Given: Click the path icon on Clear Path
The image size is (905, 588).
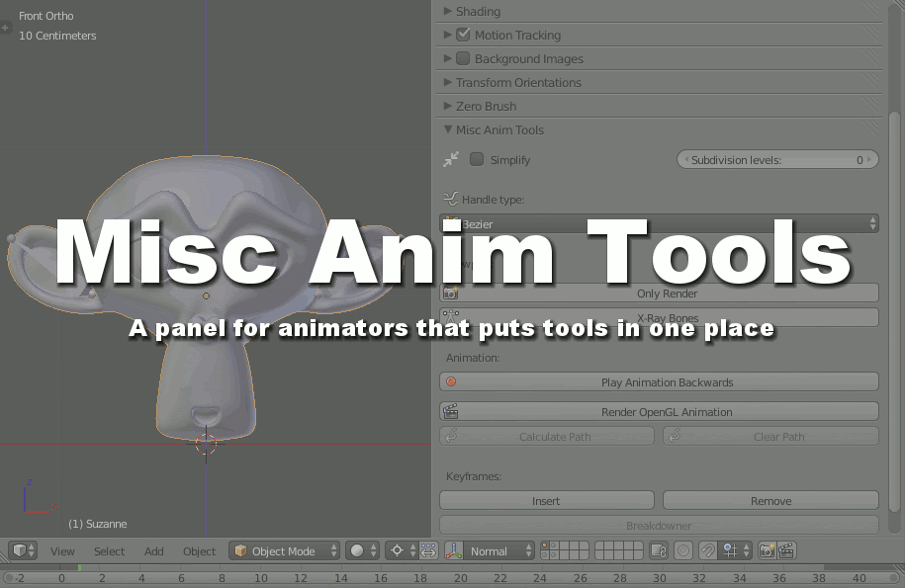Looking at the screenshot, I should 675,436.
